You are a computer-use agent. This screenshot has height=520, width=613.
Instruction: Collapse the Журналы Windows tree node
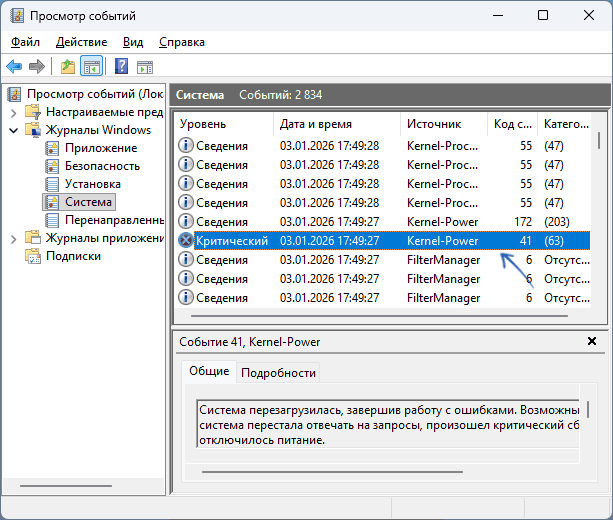tap(14, 130)
